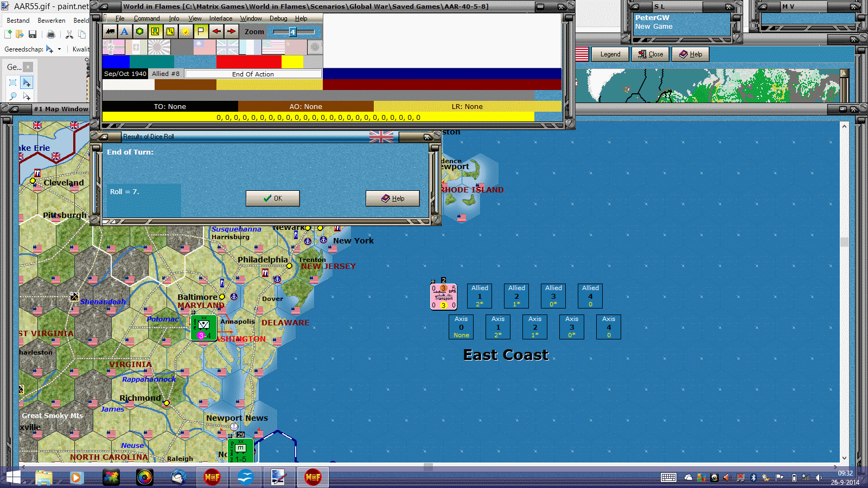Click paint.net save icon
Image resolution: width=868 pixels, height=488 pixels.
click(x=33, y=34)
